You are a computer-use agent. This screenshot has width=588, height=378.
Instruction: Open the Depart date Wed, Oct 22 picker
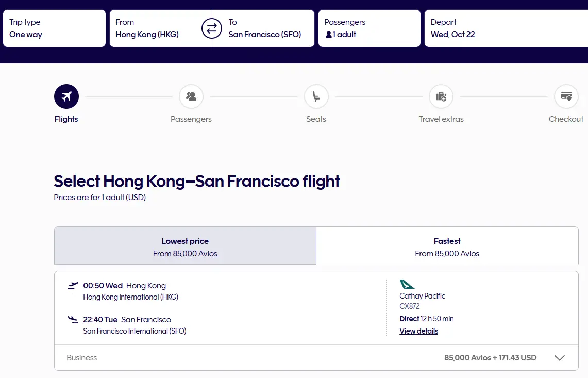click(505, 29)
